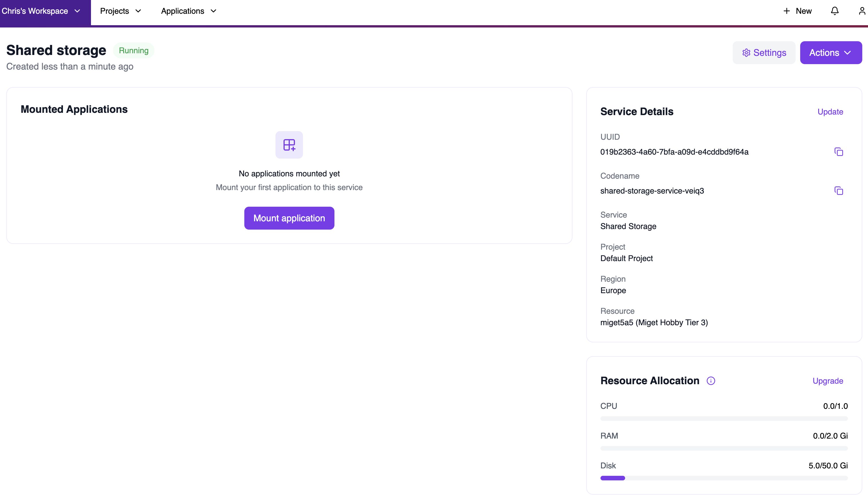Click the Upgrade link in Resource Allocation
The height and width of the screenshot is (501, 868).
point(827,381)
